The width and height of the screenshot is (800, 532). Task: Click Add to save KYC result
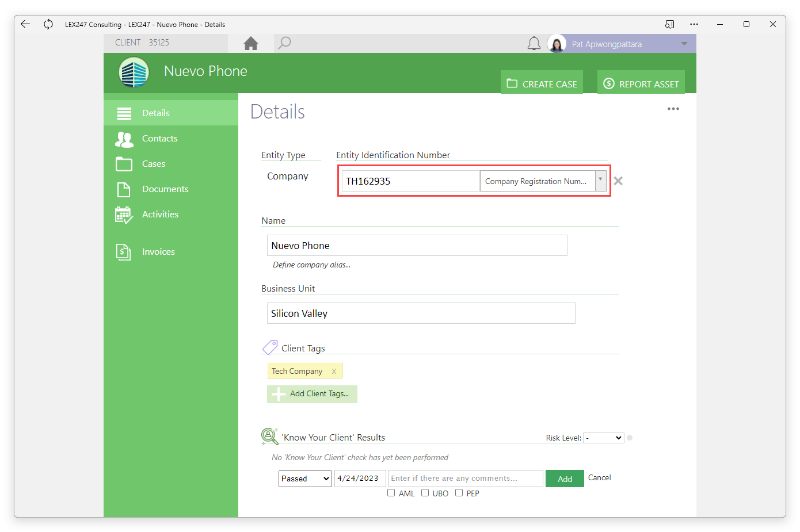(564, 478)
